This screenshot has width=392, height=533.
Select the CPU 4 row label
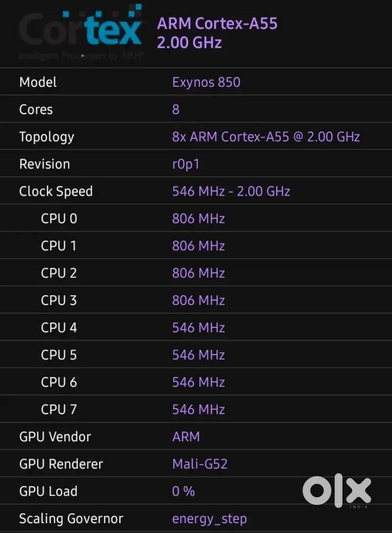coord(59,328)
